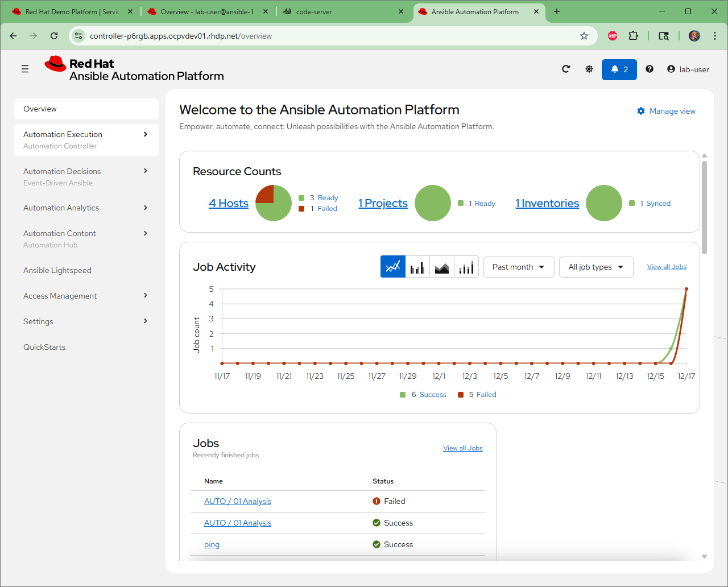Image resolution: width=728 pixels, height=587 pixels.
Task: Select the bar chart view icon
Action: [x=417, y=267]
